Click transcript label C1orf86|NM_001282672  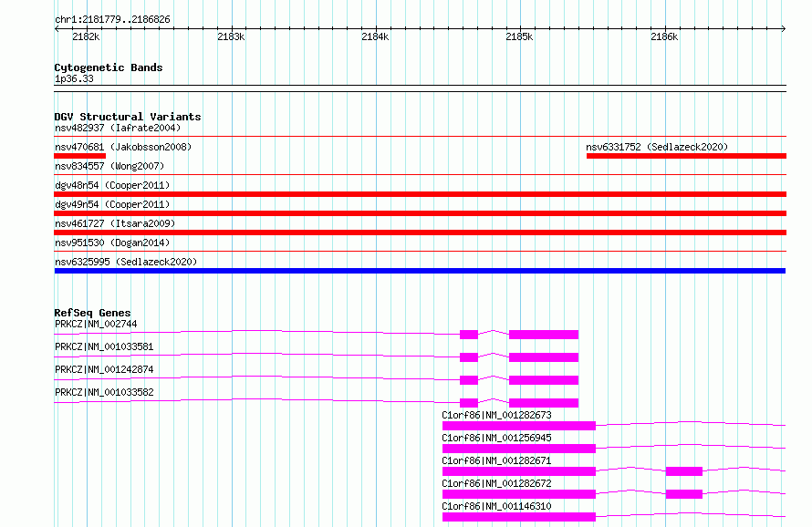pyautogui.click(x=496, y=483)
